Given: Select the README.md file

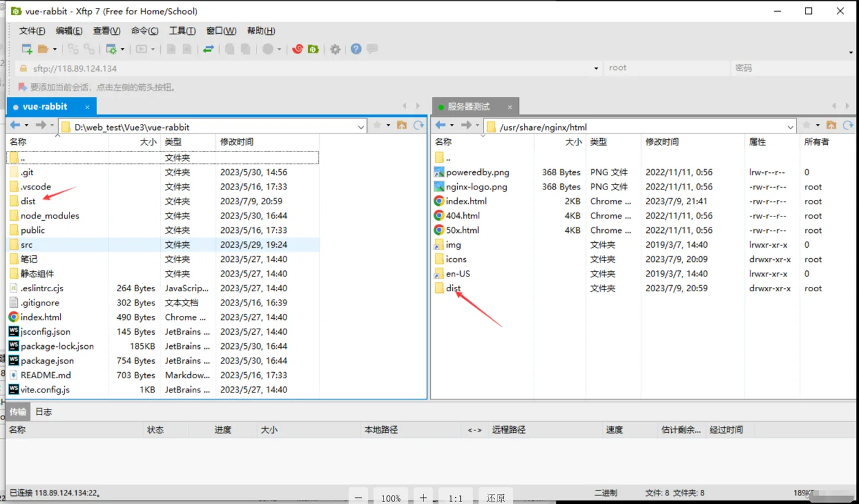Looking at the screenshot, I should point(45,375).
